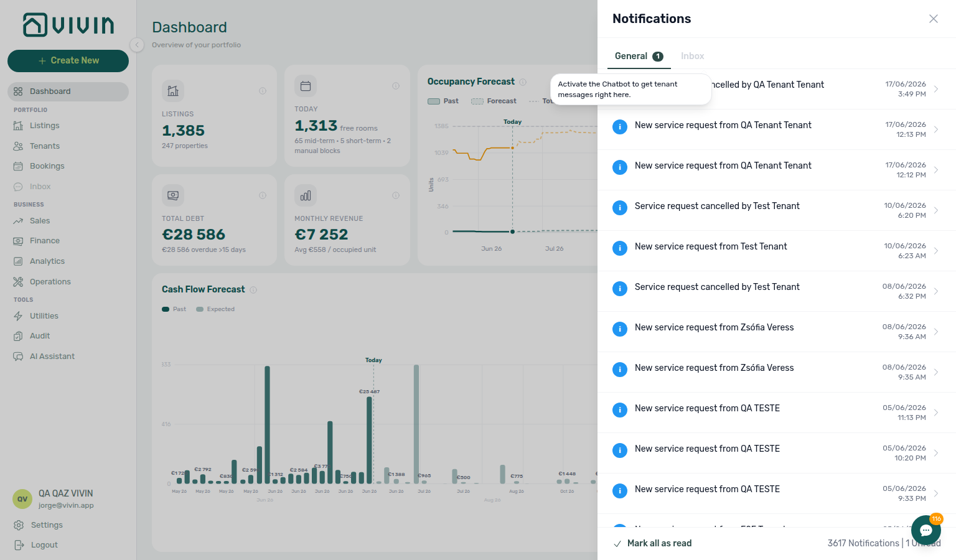Click the €25 487 bar in Cash Flow chart
This screenshot has width=956, height=560.
(369, 440)
